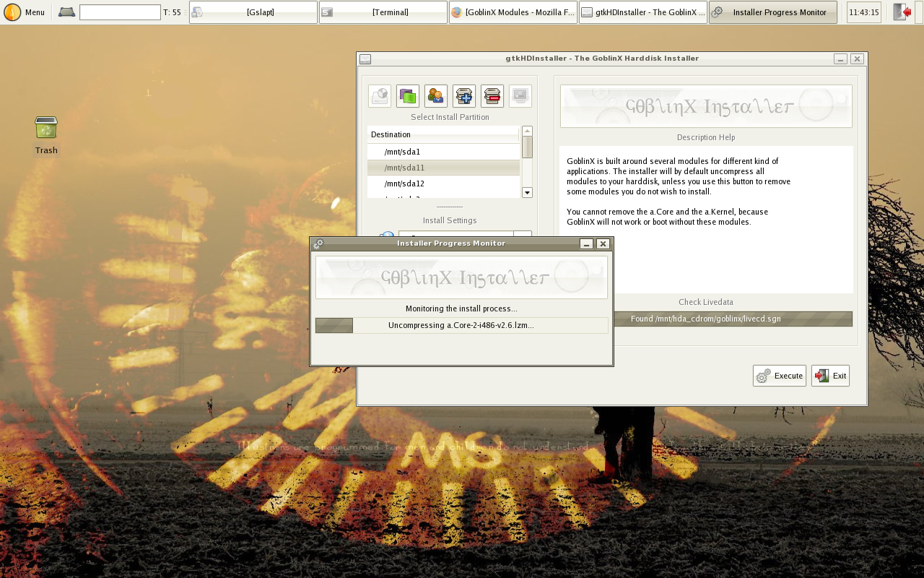This screenshot has height=578, width=924.
Task: Click the Exit button
Action: pyautogui.click(x=830, y=376)
